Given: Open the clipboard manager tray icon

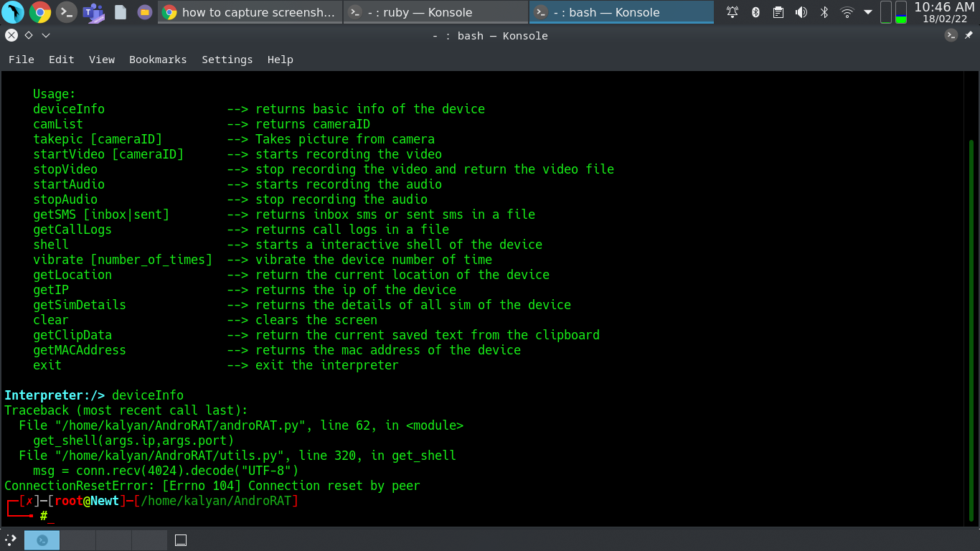Looking at the screenshot, I should click(778, 12).
